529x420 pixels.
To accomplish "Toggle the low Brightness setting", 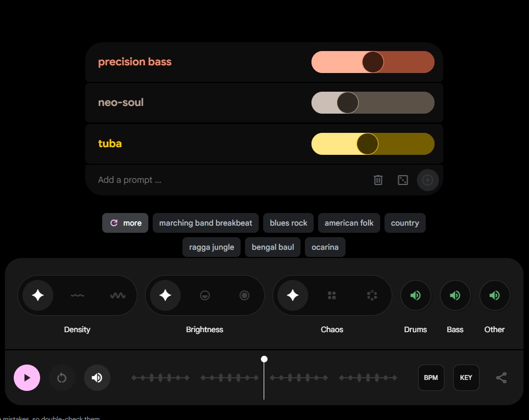I will tap(204, 295).
